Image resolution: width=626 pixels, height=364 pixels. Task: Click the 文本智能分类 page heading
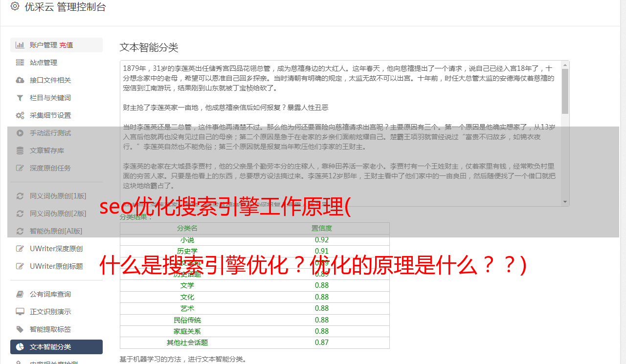[x=149, y=47]
